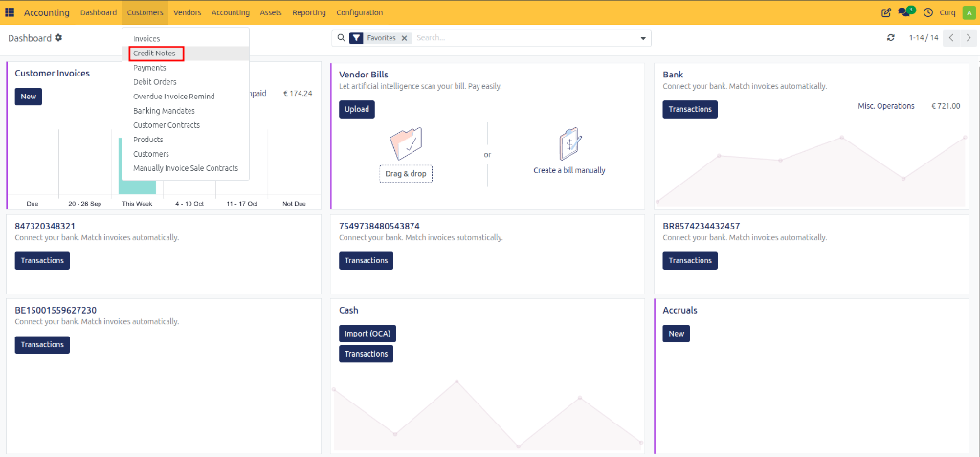980x457 pixels.
Task: Click the search magnifier icon
Action: [x=341, y=38]
